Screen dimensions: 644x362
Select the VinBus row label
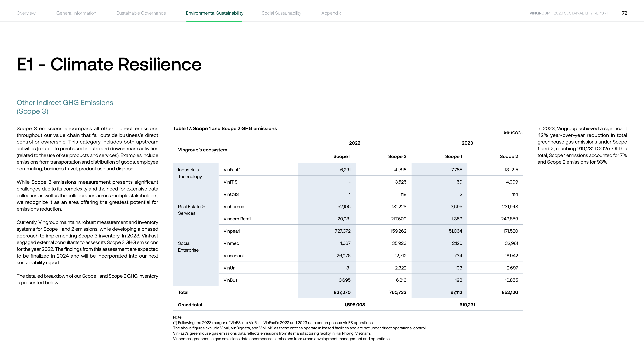click(x=230, y=280)
